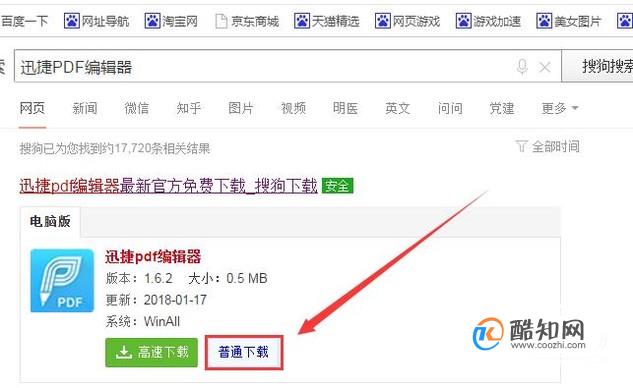Click the system text WinAll
Screen dimensions: 633x388
162,321
